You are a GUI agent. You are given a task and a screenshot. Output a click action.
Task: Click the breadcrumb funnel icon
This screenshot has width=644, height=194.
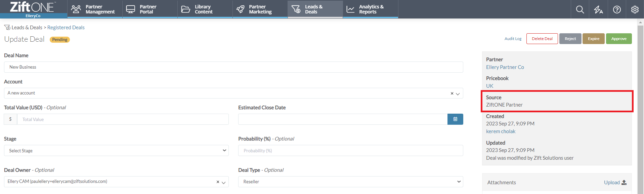(7, 27)
